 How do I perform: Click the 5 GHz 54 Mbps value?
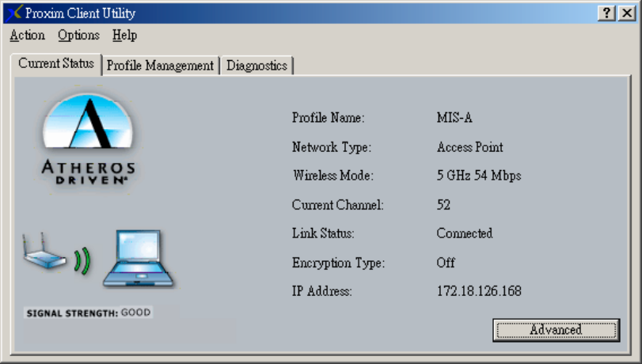tap(479, 176)
